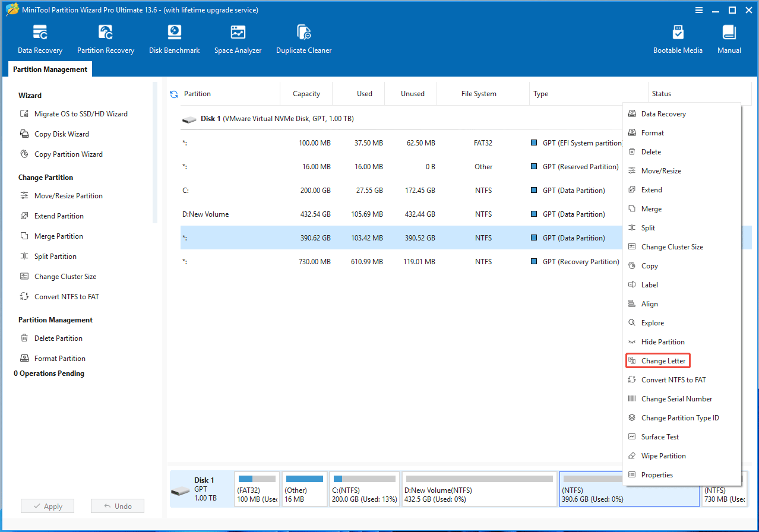Select the D:New Volume partition row
Viewport: 759px width, 532px height.
[x=401, y=214]
